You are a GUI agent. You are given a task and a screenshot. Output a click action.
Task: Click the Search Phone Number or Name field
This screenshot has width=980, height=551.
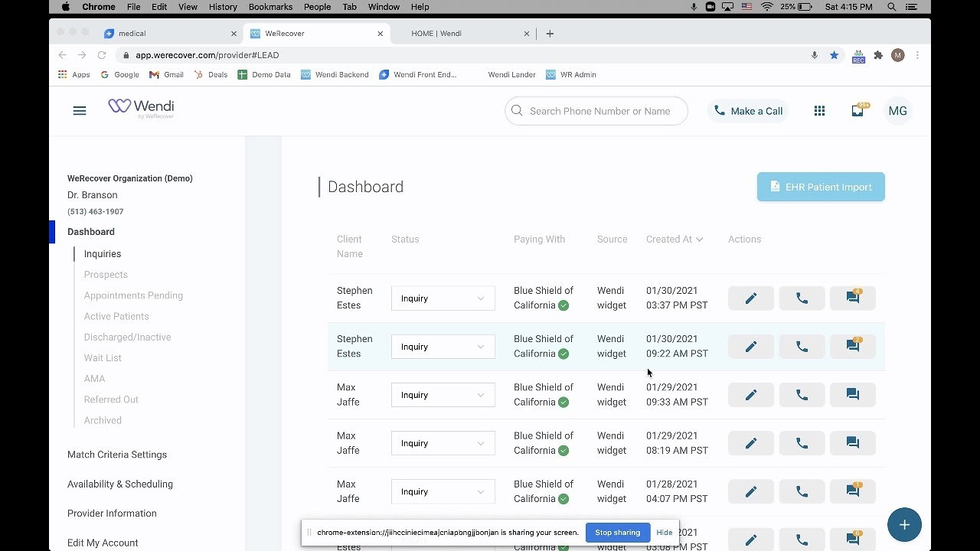[x=596, y=111]
